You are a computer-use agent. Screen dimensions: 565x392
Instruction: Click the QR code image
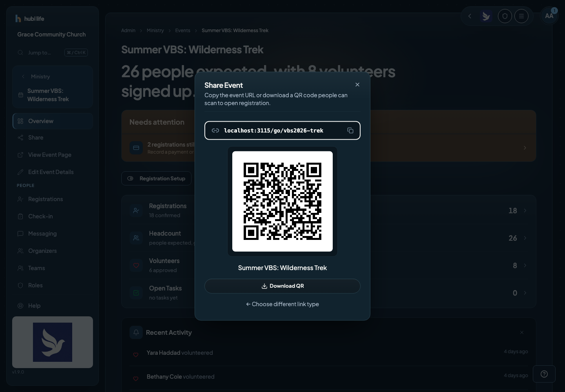pyautogui.click(x=282, y=201)
